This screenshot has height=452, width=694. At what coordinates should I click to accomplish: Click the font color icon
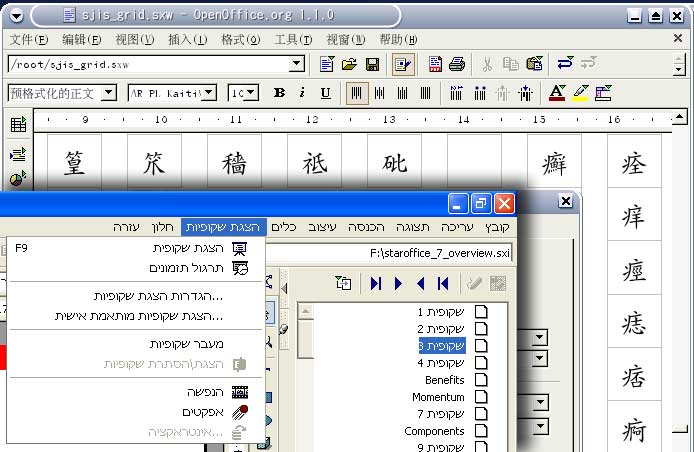click(558, 93)
